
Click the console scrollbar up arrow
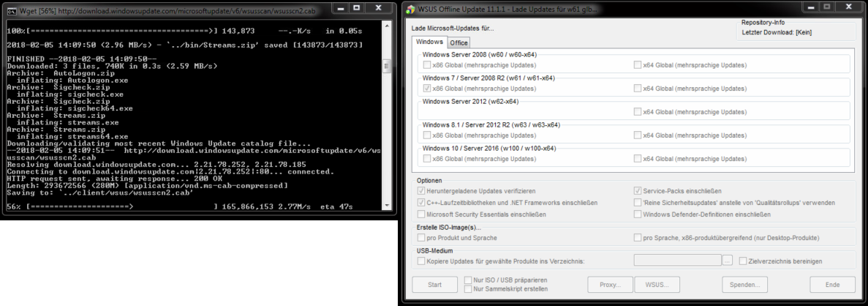[x=387, y=26]
